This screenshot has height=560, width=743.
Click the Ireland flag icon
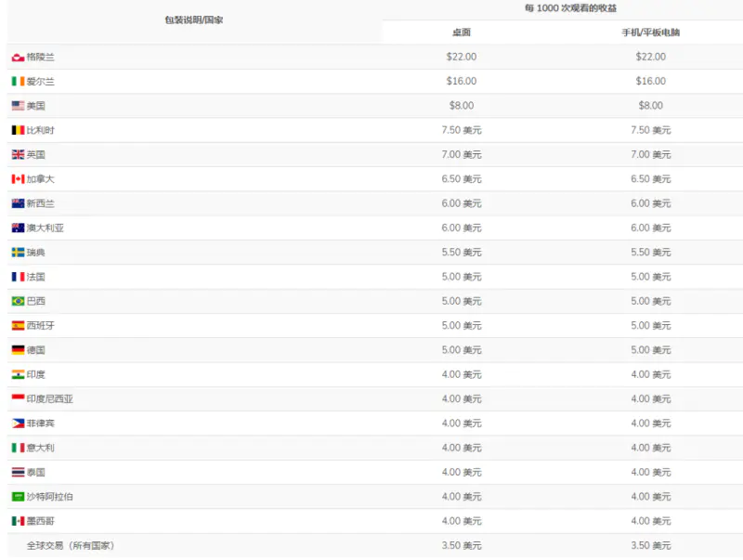pos(18,82)
